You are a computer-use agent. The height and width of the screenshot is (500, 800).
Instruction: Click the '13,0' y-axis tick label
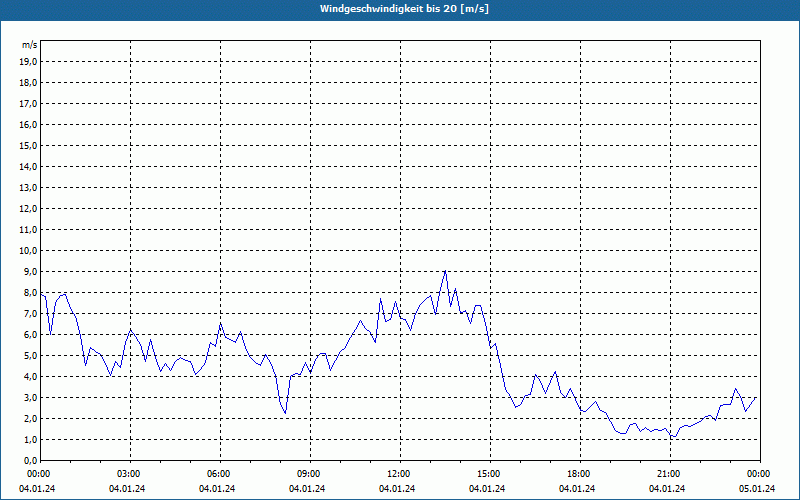(28, 188)
